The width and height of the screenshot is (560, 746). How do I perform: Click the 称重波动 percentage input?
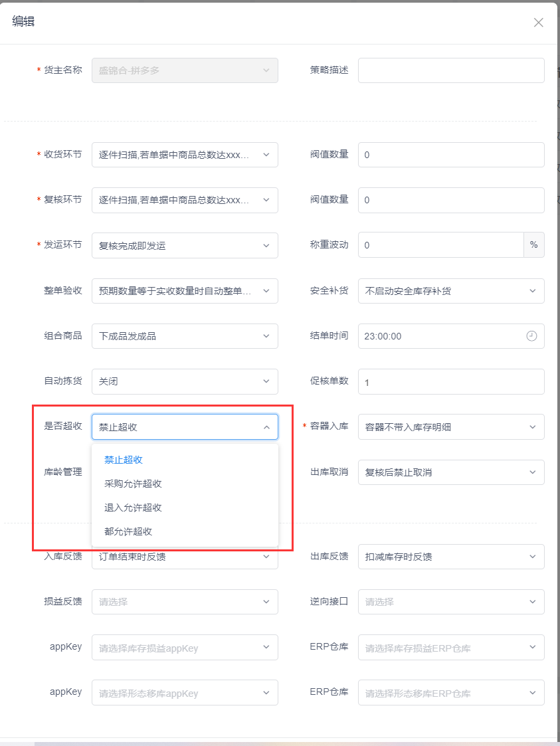click(x=440, y=245)
